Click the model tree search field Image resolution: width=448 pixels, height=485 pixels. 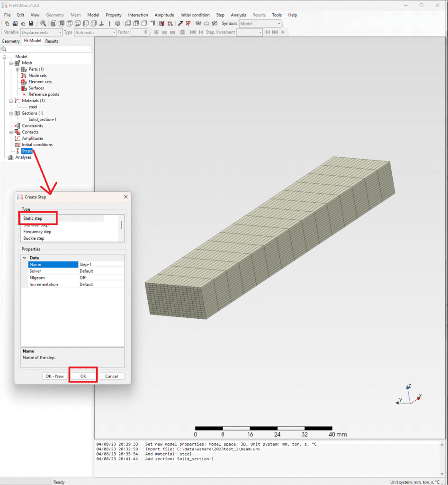point(46,49)
